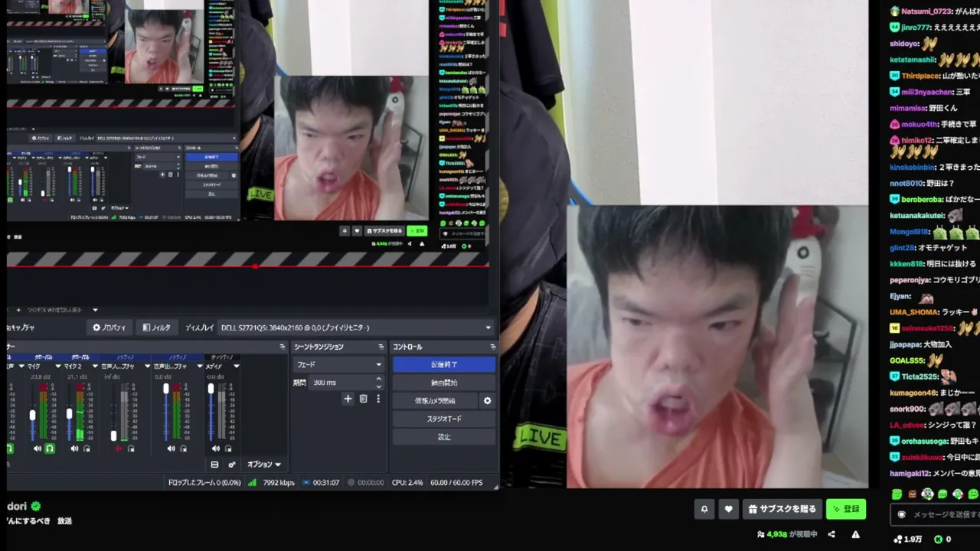Click the mixer layout icon left of オプション

tap(215, 465)
